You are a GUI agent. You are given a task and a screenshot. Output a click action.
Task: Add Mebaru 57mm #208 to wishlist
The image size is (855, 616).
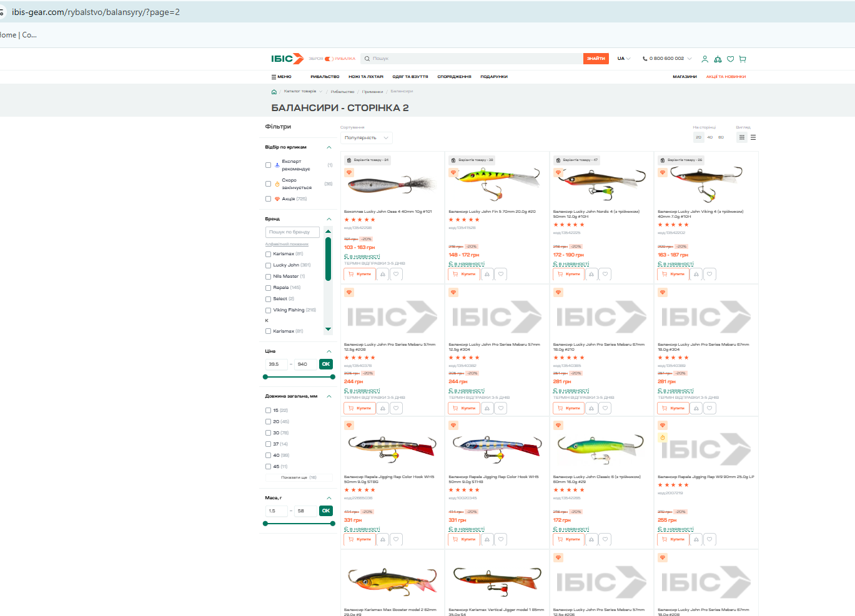(x=396, y=408)
